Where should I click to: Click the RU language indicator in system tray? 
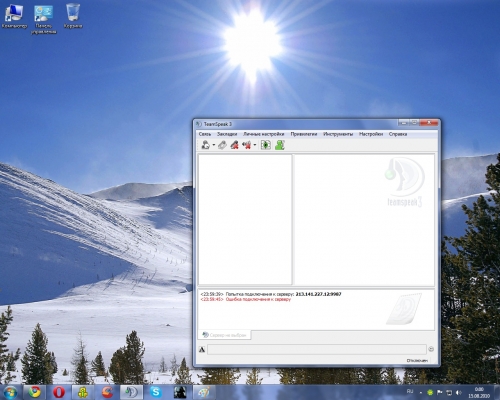(410, 391)
